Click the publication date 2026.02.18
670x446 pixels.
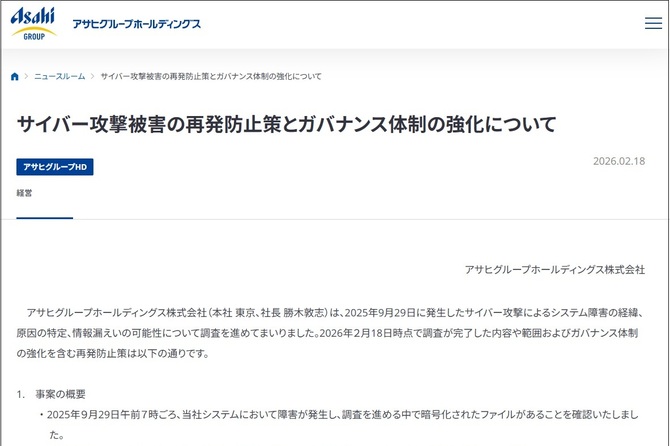tap(619, 161)
